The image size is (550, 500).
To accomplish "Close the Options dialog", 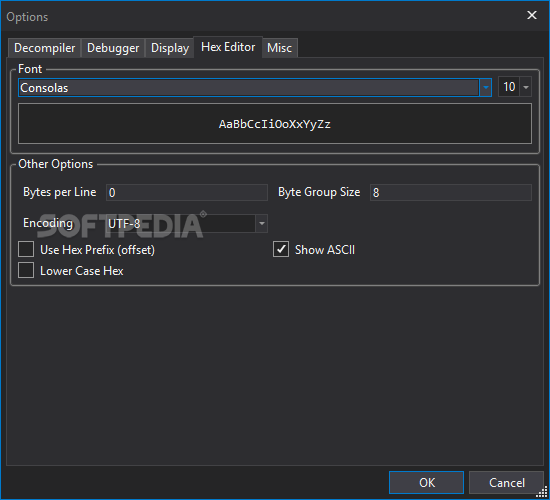I will coord(532,15).
